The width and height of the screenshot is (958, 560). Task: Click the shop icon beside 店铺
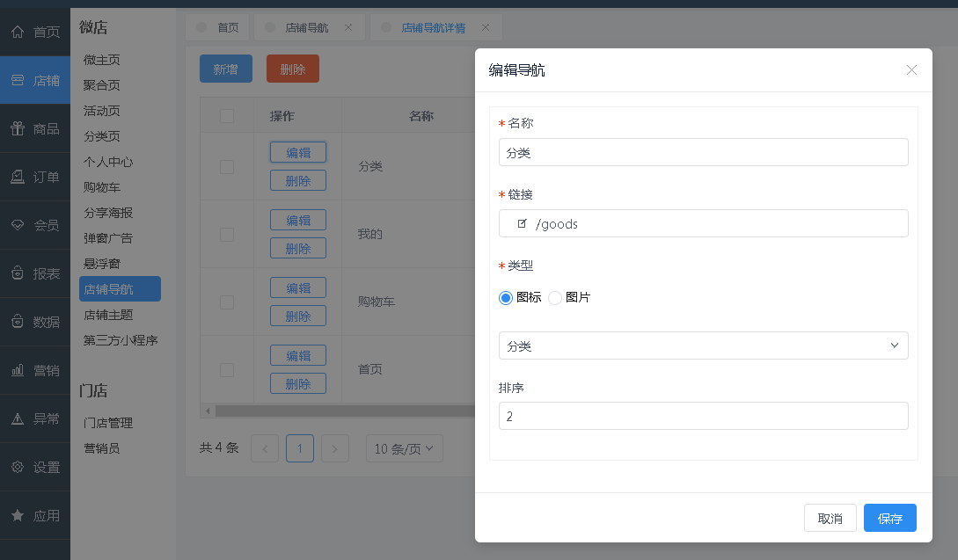(18, 80)
